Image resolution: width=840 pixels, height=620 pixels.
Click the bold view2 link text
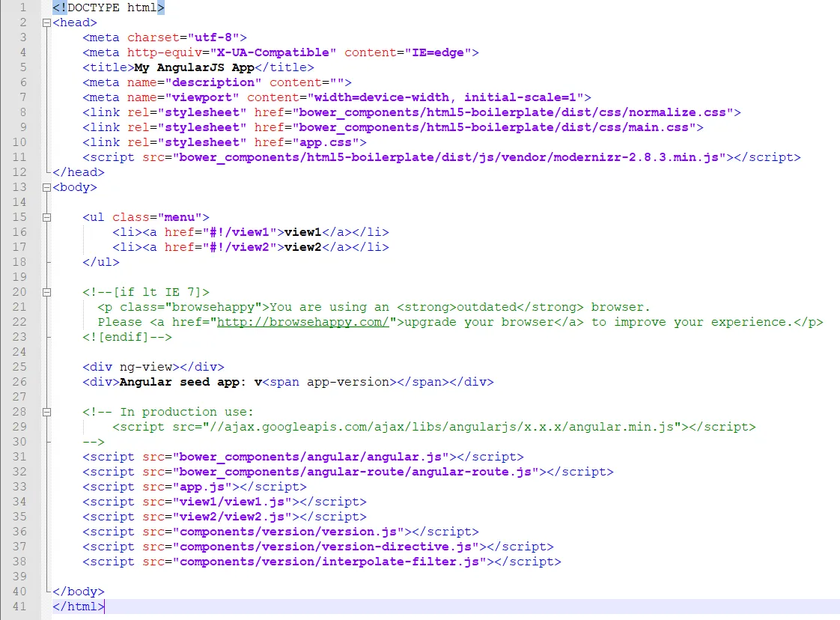(302, 248)
